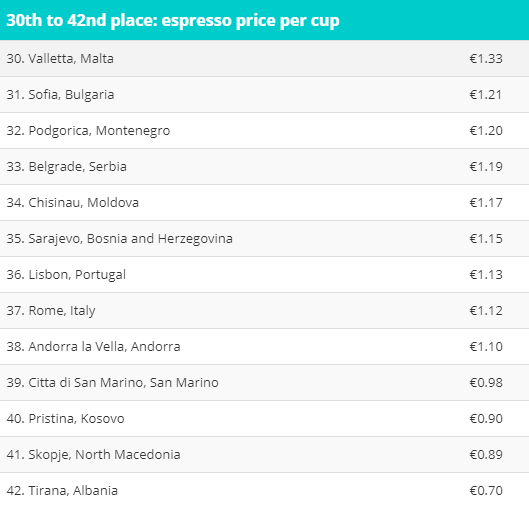Select Andorra la Vella, Andorra row
The width and height of the screenshot is (529, 506).
pyautogui.click(x=264, y=347)
